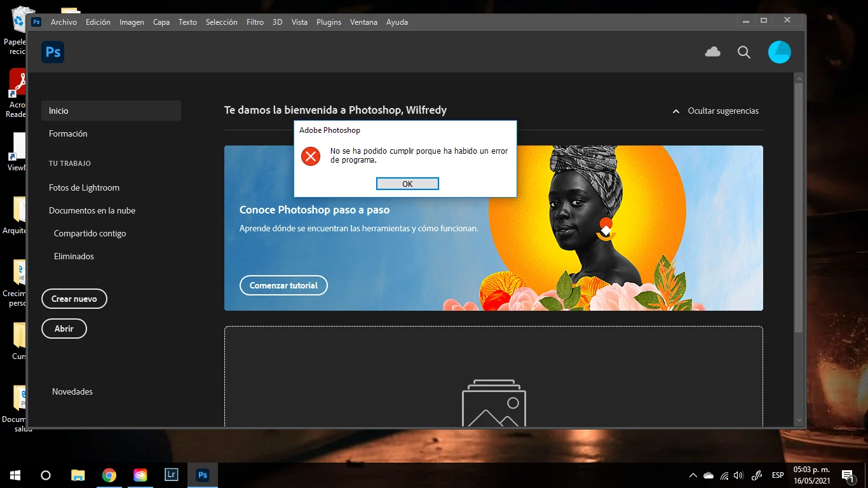Screen dimensions: 868x488
Task: Open Novedades link
Action: pyautogui.click(x=72, y=391)
